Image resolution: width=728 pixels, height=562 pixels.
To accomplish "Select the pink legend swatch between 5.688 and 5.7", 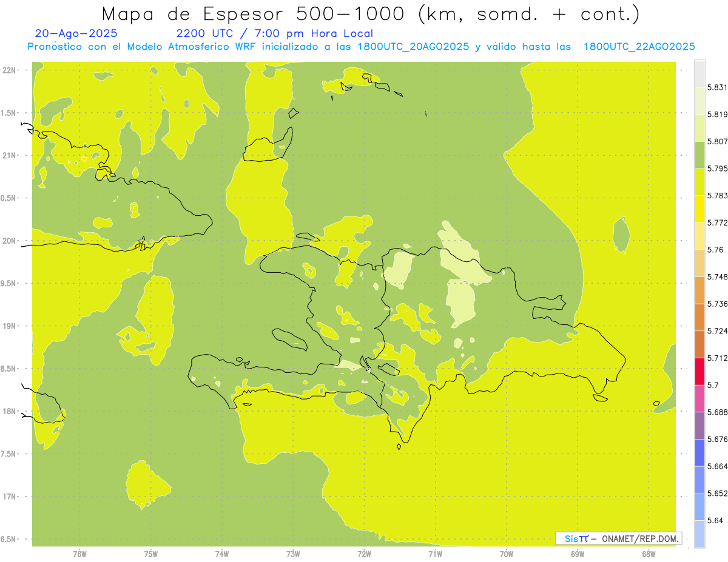I will tap(699, 398).
